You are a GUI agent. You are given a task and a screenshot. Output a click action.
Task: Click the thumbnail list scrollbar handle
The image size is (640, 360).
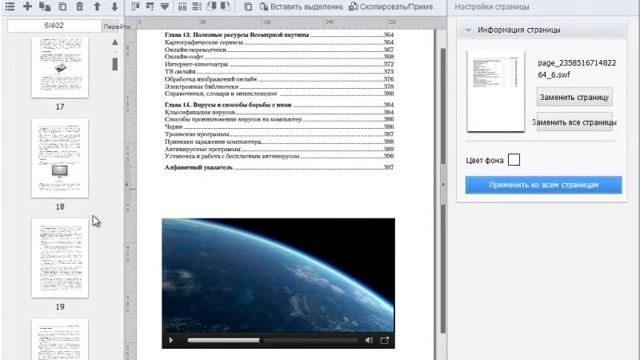tap(115, 64)
